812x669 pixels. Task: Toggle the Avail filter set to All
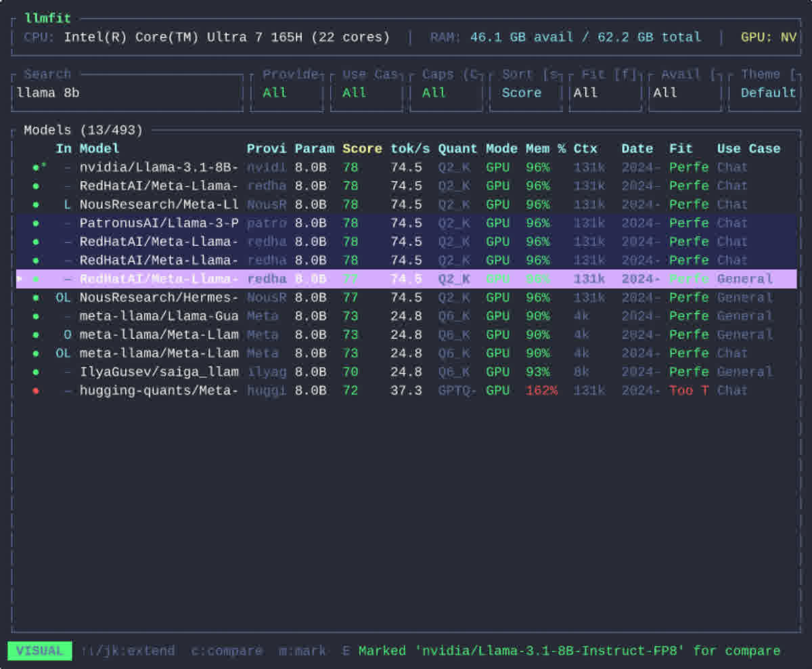click(685, 93)
